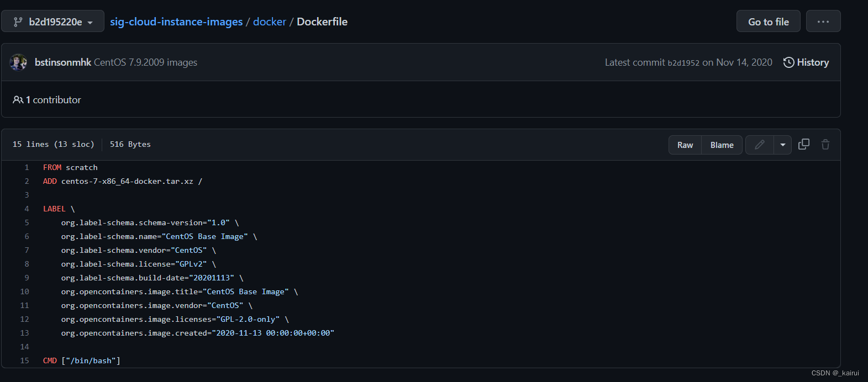Click the Go to file button

[x=769, y=22]
